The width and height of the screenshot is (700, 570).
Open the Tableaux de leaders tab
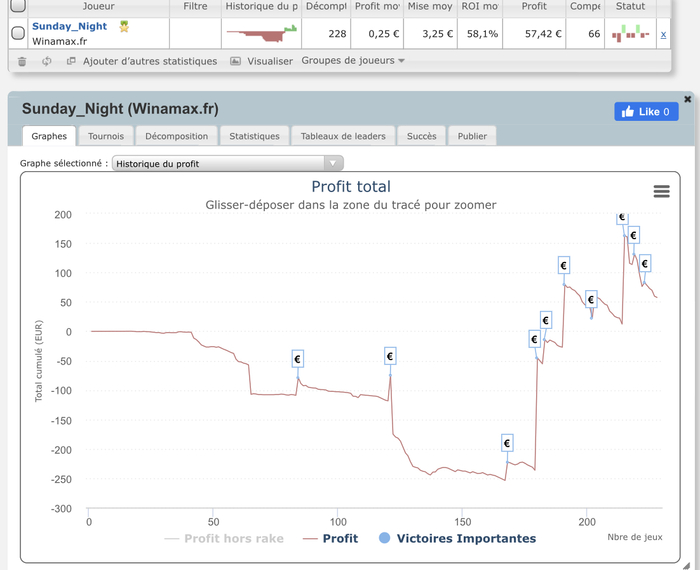pos(343,136)
